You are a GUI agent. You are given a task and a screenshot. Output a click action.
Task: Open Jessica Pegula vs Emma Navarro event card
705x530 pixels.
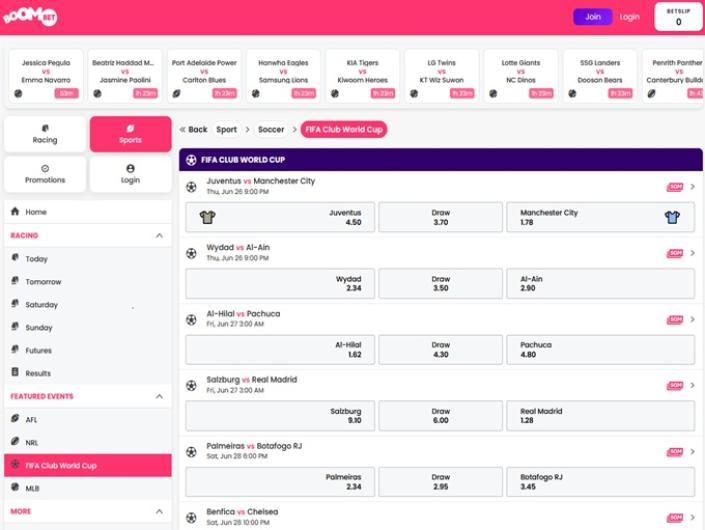point(46,76)
